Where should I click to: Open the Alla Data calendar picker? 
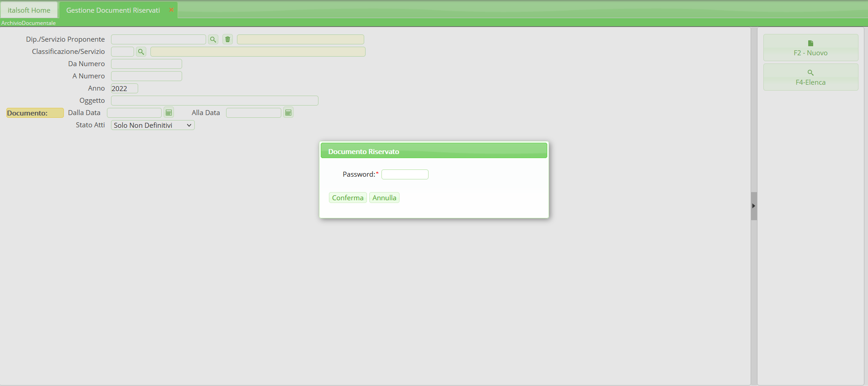288,113
